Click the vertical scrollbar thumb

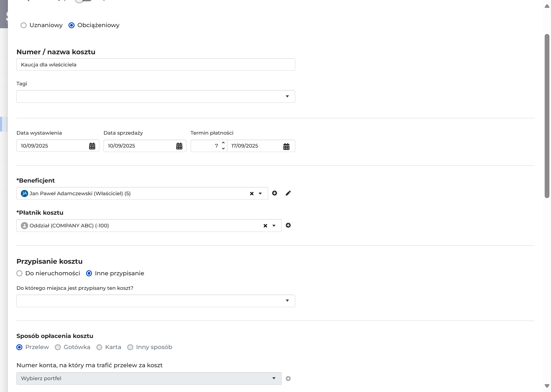(x=547, y=116)
